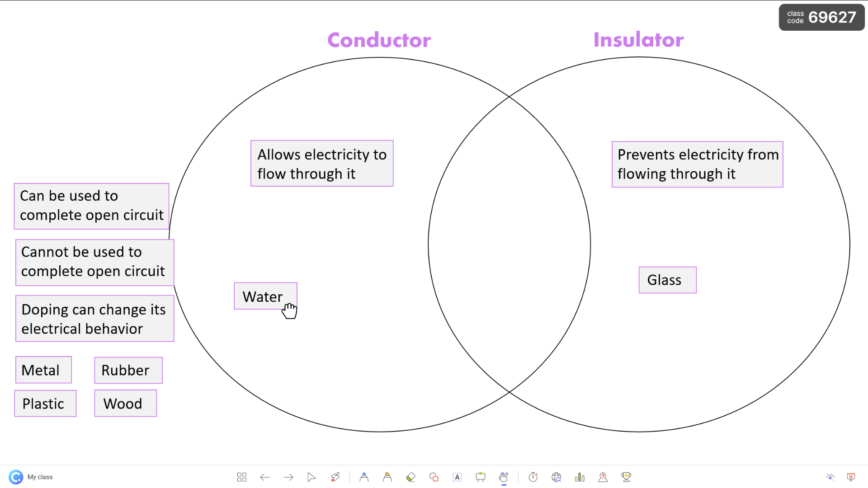868x488 pixels.
Task: Select the Rubber label on left panel
Action: (x=125, y=370)
